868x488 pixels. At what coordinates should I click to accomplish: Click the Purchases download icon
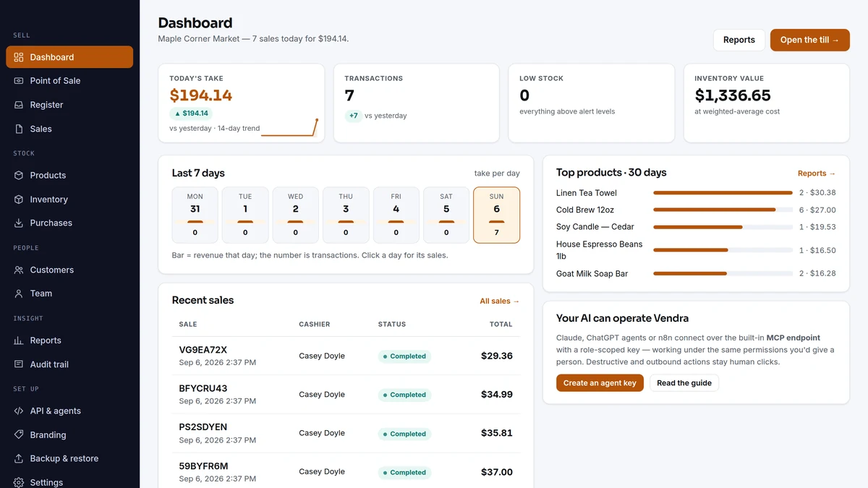point(19,223)
